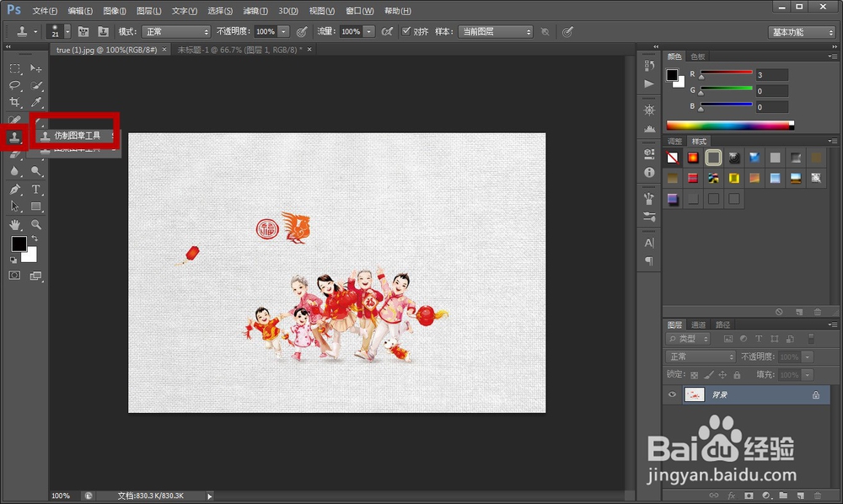Click the color spectrum ramp

pyautogui.click(x=730, y=126)
